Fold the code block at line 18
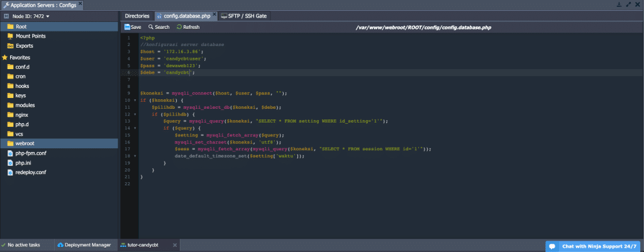 (x=135, y=155)
